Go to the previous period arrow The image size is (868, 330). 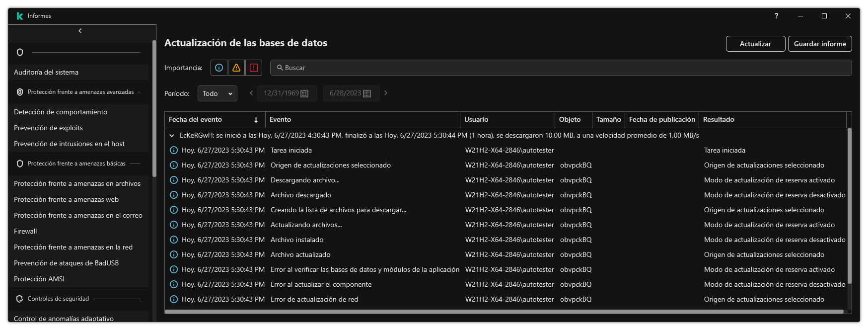251,93
